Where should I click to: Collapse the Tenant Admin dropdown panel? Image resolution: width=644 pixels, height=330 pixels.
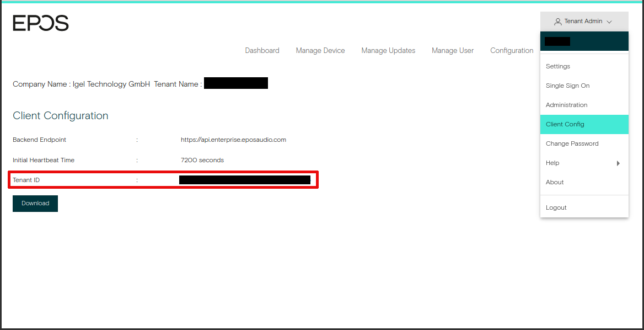coord(583,21)
